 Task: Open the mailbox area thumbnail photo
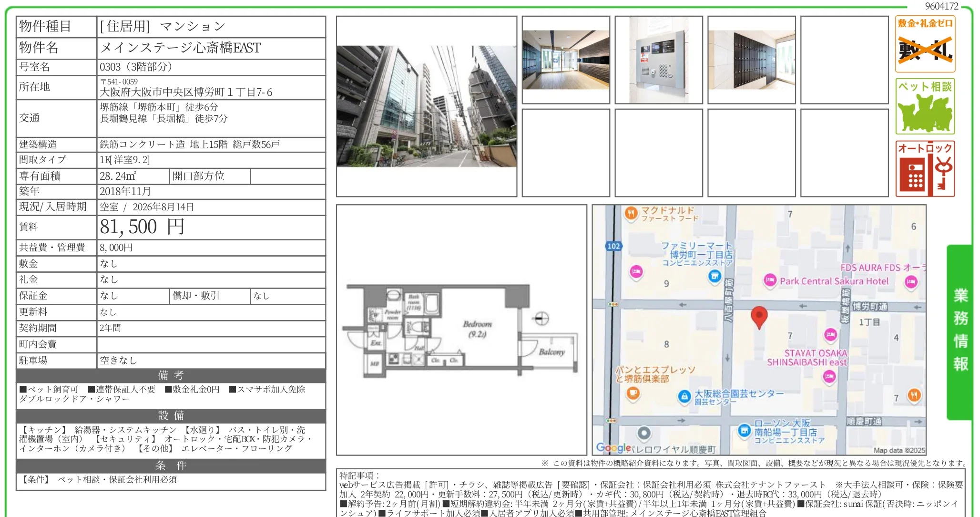tap(752, 60)
